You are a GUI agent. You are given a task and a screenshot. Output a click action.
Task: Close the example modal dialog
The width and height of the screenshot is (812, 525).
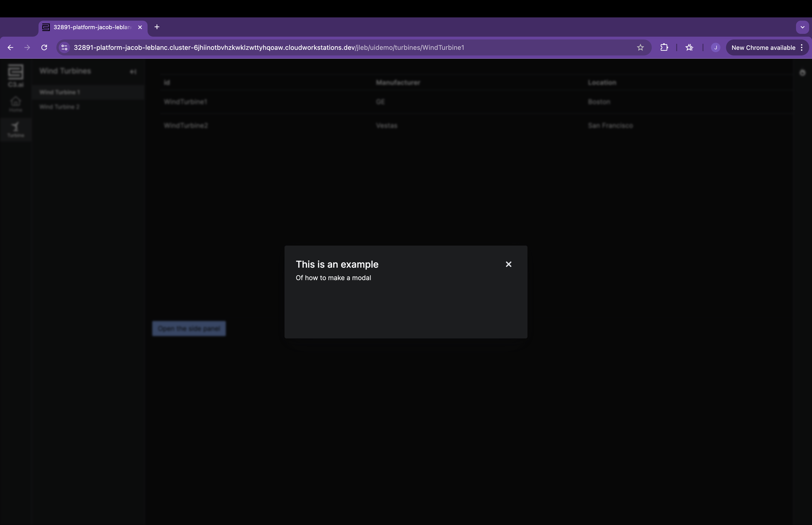point(508,264)
